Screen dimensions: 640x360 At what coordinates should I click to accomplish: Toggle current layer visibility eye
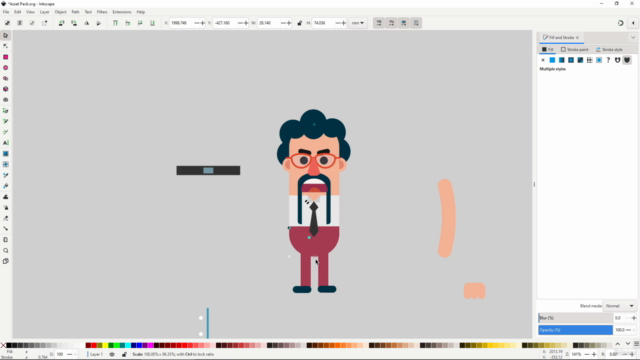click(112, 354)
